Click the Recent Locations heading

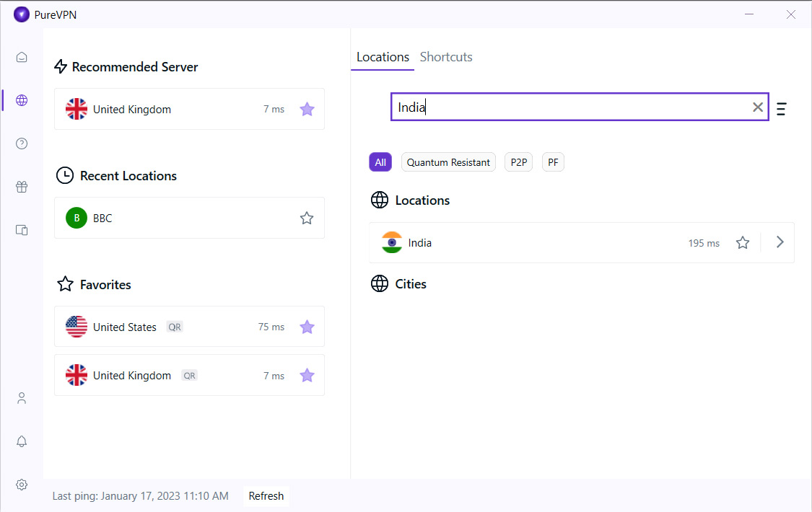click(x=128, y=176)
